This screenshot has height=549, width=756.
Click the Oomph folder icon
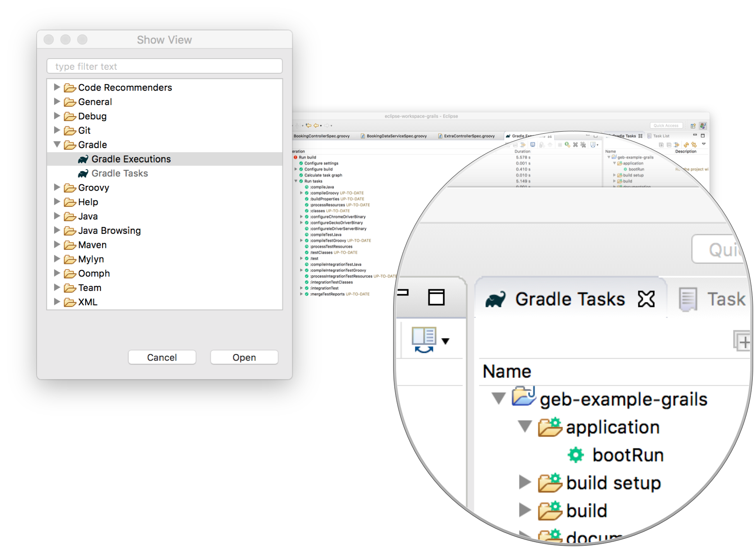(x=70, y=273)
